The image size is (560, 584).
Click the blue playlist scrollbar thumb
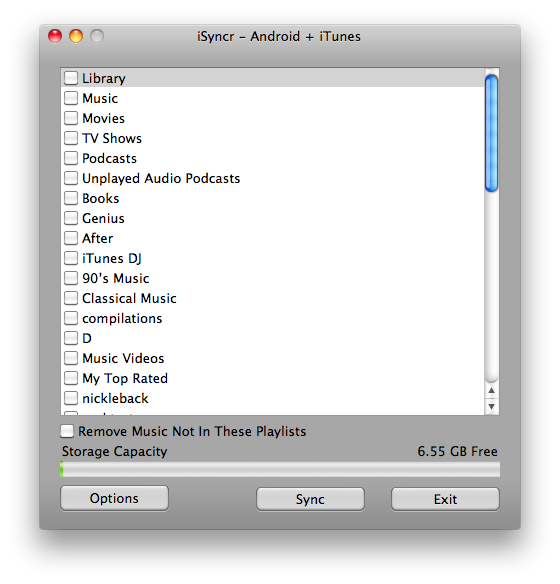pos(491,133)
